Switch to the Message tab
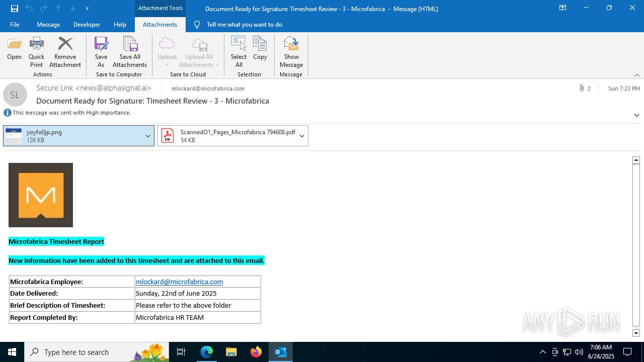 pyautogui.click(x=48, y=25)
